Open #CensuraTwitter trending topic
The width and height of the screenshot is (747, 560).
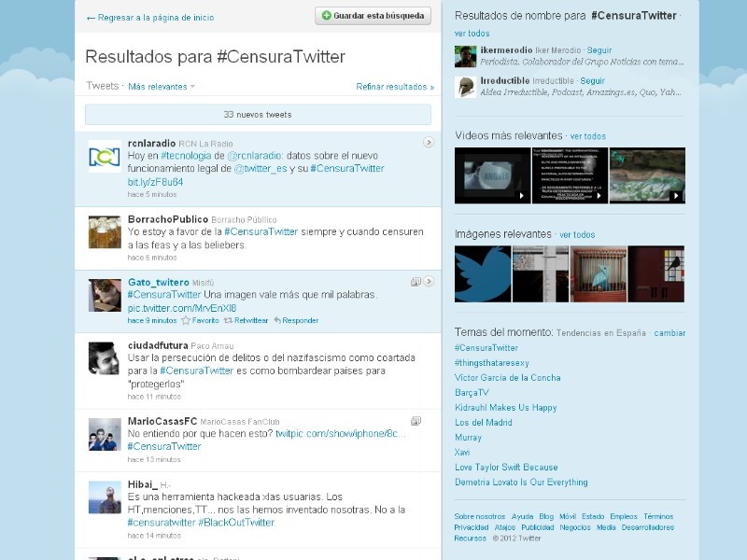click(486, 347)
